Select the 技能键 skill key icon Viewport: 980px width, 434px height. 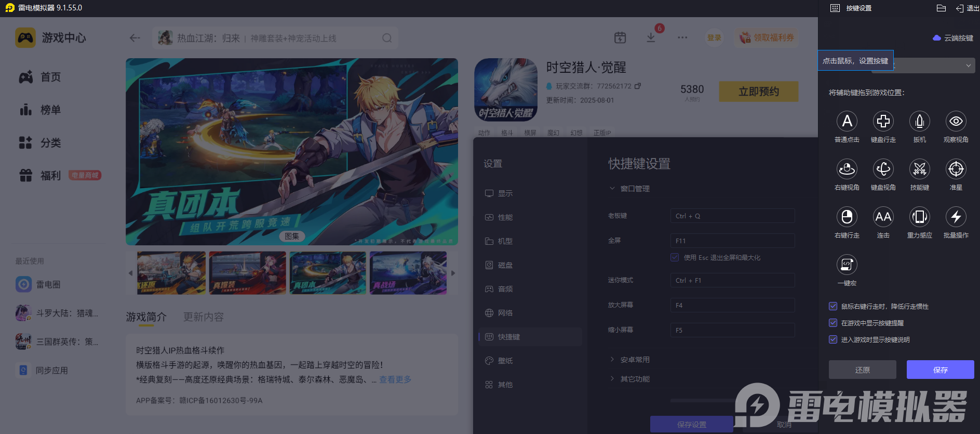(x=919, y=169)
